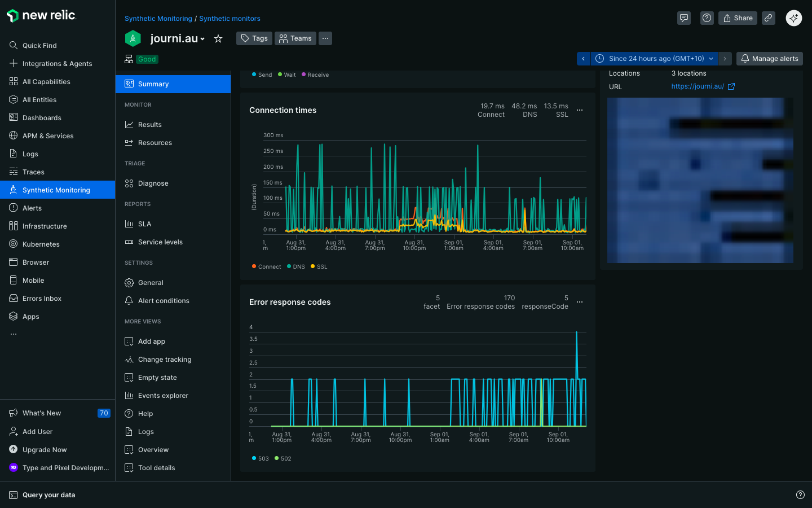Image resolution: width=812 pixels, height=508 pixels.
Task: Open What's New notifications
Action: (58, 413)
